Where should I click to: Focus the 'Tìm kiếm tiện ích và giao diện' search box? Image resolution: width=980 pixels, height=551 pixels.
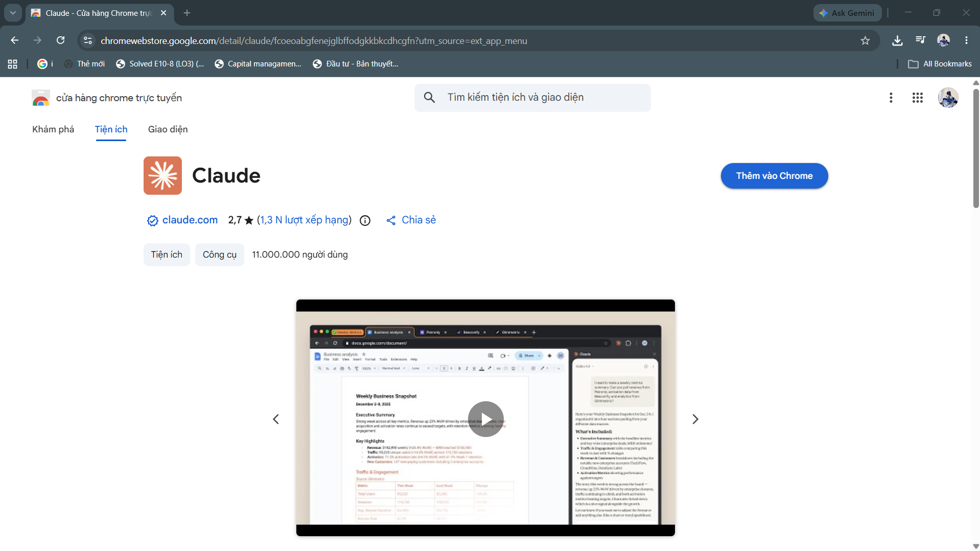click(532, 98)
